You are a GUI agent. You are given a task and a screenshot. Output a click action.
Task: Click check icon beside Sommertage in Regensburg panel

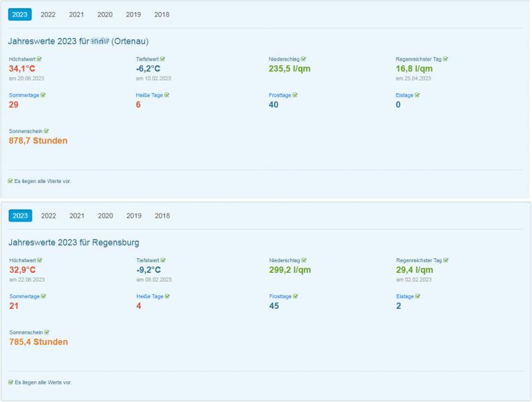tap(44, 296)
